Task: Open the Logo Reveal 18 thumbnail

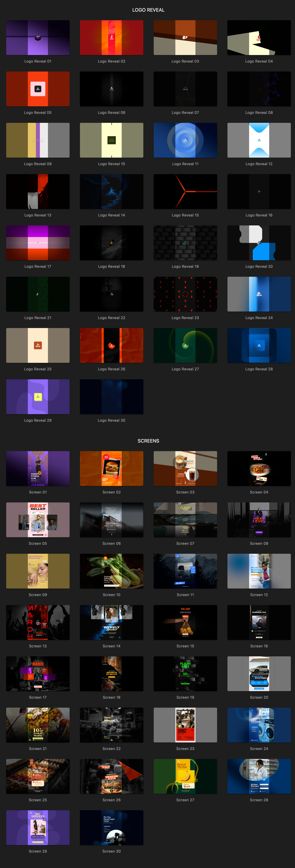Action: pos(111,243)
